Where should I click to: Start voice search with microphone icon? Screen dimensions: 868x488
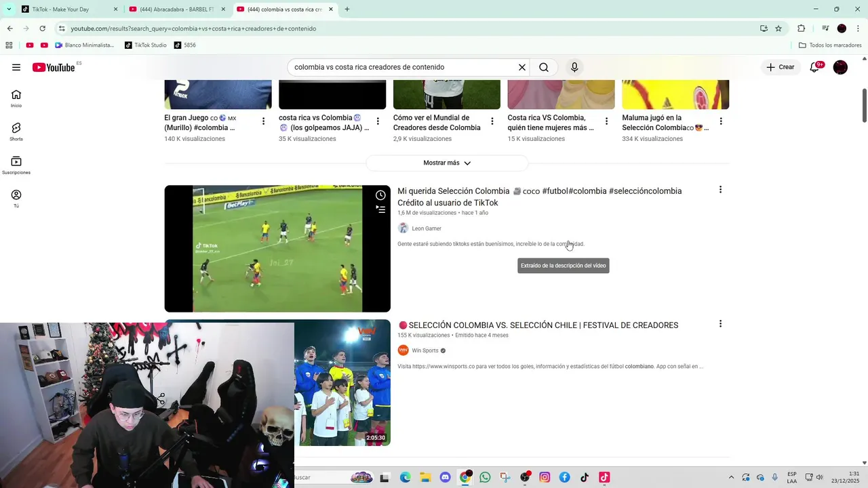pyautogui.click(x=574, y=67)
